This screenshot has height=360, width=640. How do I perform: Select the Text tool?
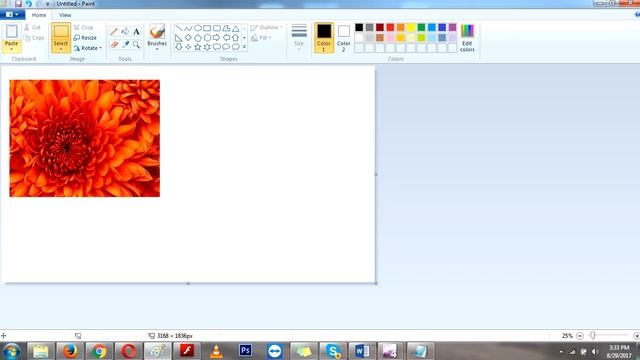136,31
